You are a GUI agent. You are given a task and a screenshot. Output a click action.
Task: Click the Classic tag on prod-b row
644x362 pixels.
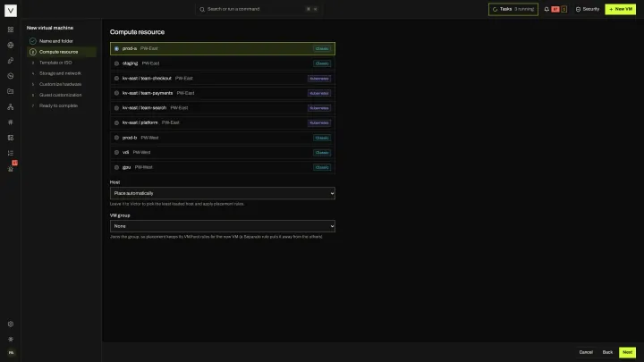click(322, 138)
